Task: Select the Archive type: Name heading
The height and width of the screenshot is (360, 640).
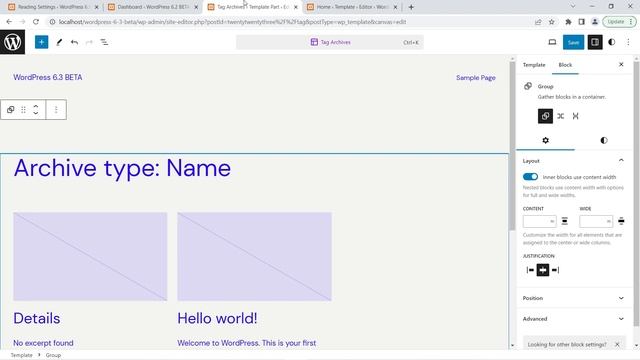Action: tap(122, 168)
